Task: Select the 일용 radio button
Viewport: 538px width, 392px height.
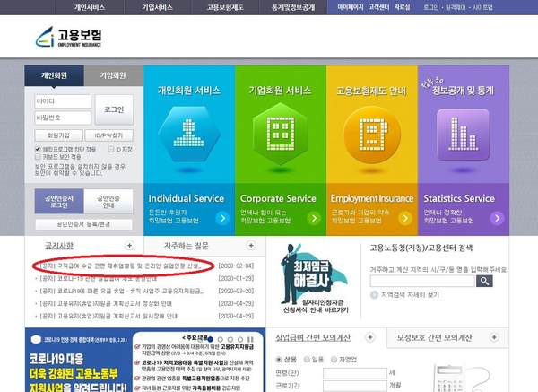Action: click(x=307, y=360)
